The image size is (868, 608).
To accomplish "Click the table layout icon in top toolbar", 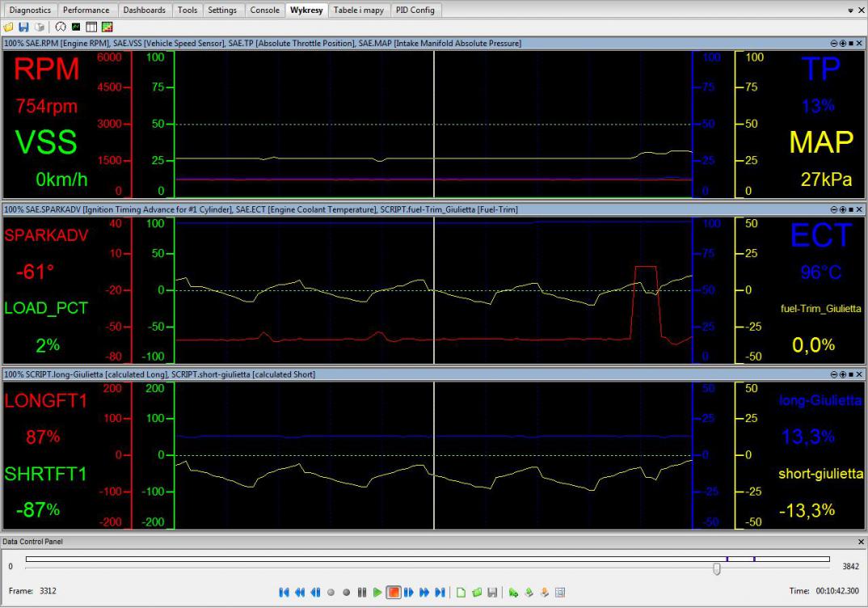I will tap(91, 27).
